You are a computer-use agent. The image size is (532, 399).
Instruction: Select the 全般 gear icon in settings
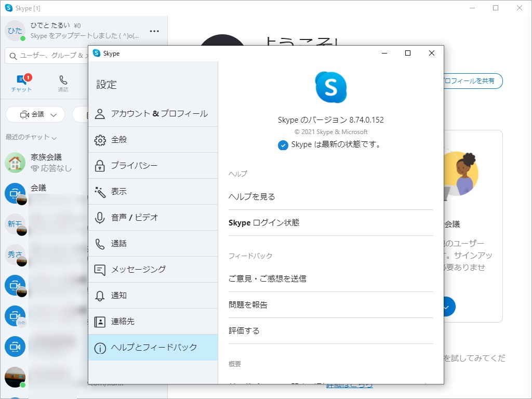(100, 139)
